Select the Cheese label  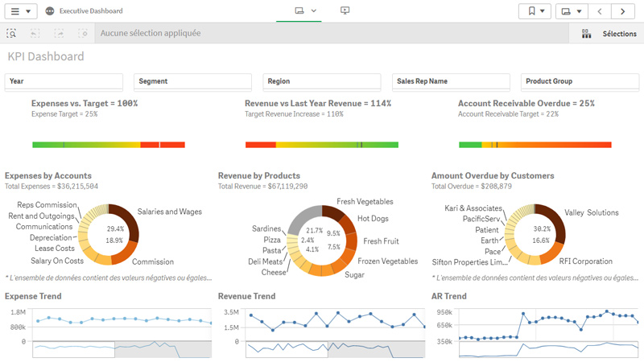point(274,273)
